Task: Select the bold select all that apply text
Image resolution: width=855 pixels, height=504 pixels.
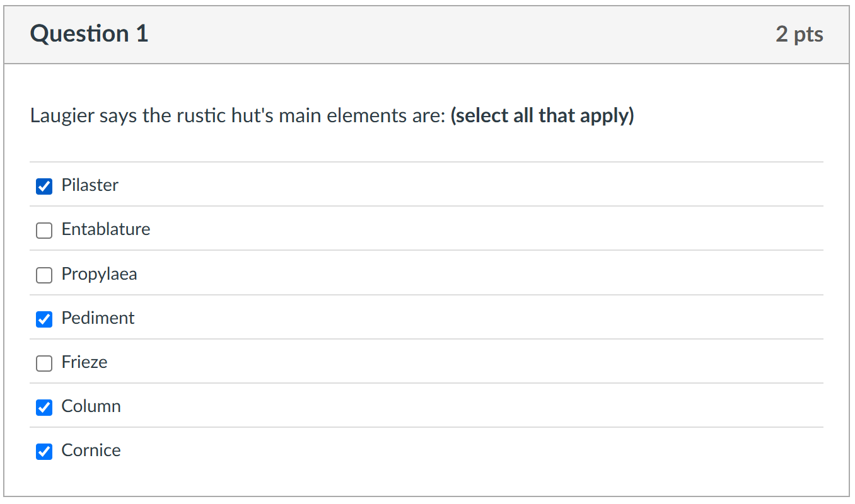Action: (542, 115)
